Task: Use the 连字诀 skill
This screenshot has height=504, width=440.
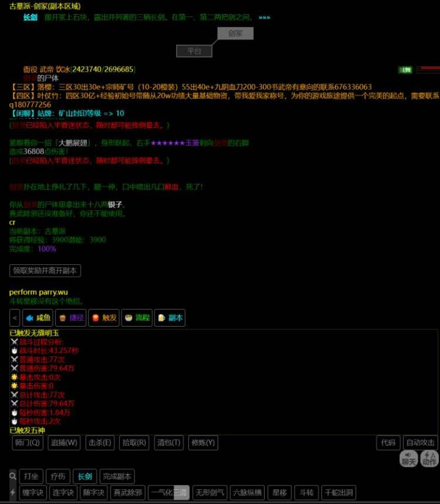Action: [x=64, y=492]
